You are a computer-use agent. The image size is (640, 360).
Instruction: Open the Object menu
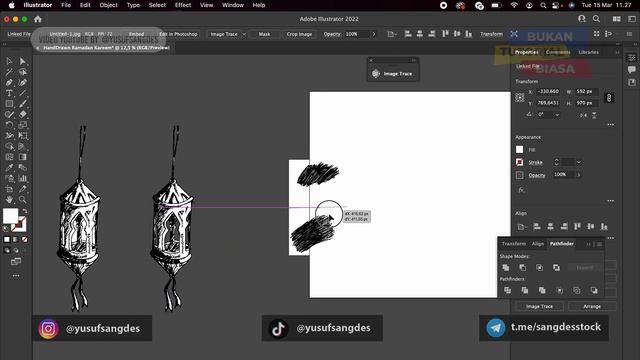(x=108, y=5)
